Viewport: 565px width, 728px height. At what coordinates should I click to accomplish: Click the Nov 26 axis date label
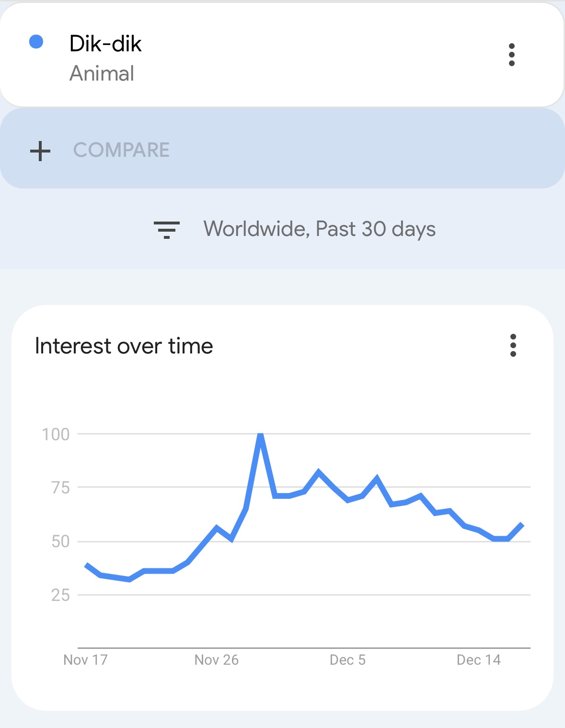(x=216, y=660)
